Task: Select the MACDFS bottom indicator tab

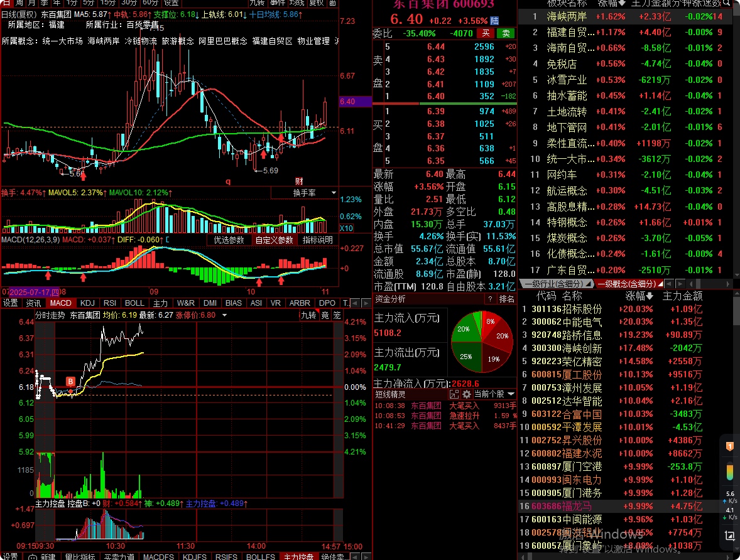Action: [158, 557]
